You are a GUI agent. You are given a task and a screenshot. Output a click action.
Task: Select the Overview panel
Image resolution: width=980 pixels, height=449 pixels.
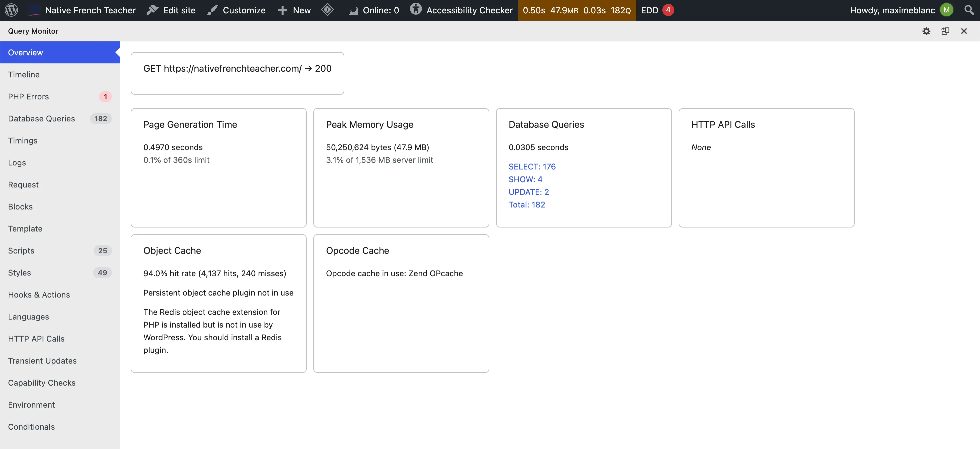pyautogui.click(x=60, y=53)
